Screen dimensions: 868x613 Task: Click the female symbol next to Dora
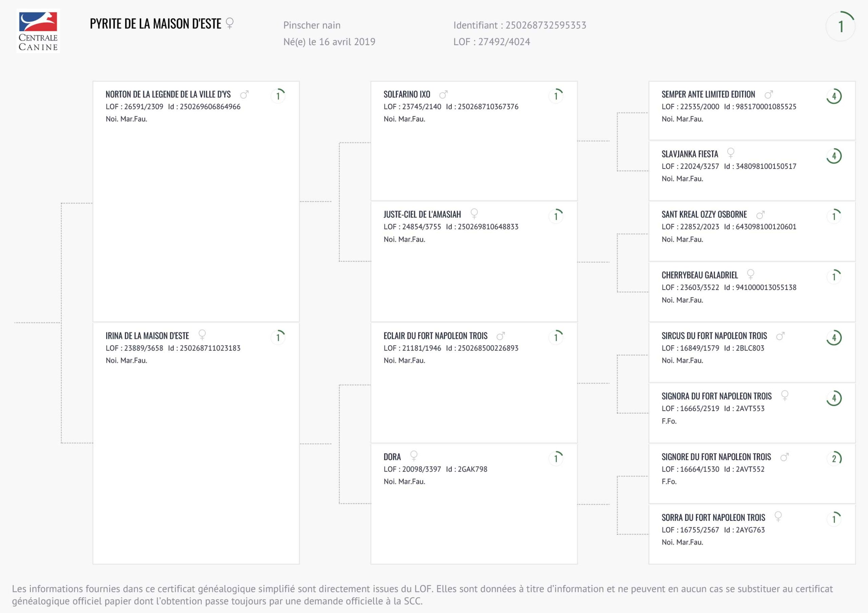tap(414, 456)
